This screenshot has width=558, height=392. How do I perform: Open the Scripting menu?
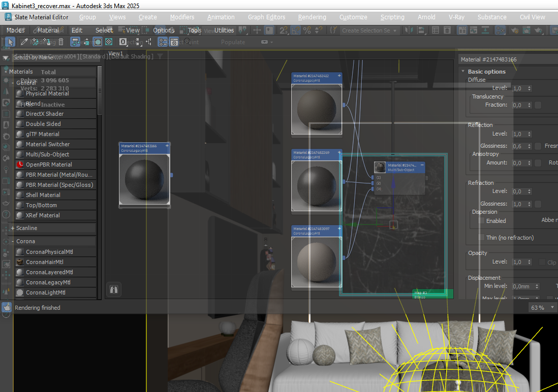[x=392, y=17]
